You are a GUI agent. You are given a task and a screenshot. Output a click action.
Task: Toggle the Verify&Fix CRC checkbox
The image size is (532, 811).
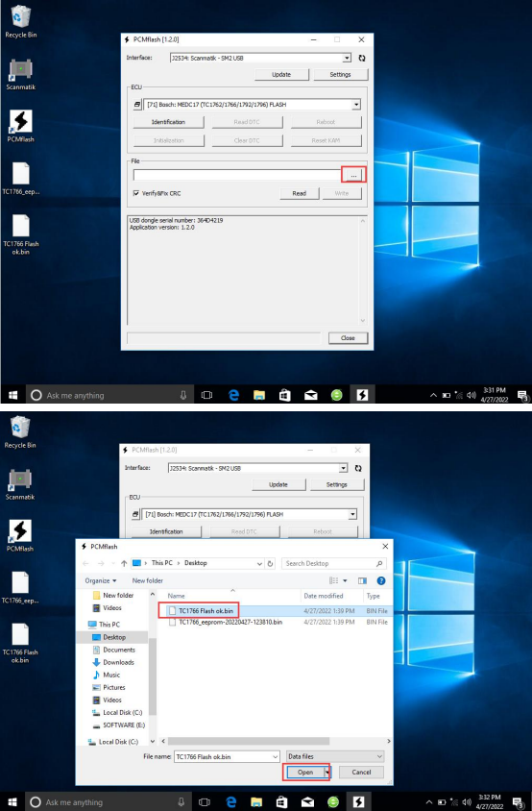point(136,193)
